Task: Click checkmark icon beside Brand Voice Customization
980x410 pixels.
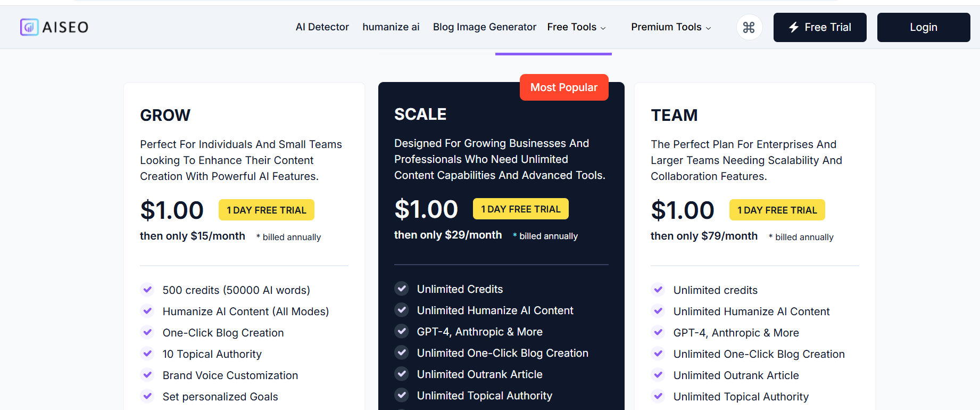Action: (x=147, y=375)
